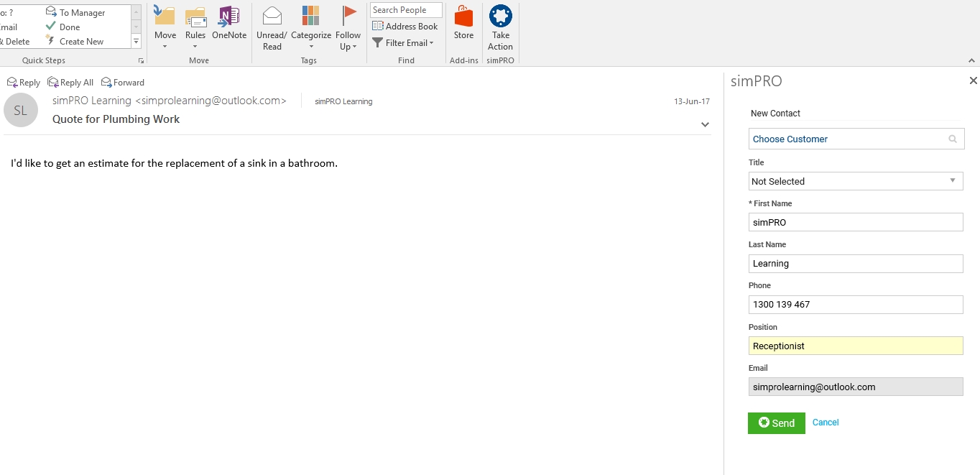
Task: Open Quick Steps dialog launcher
Action: coord(141,61)
